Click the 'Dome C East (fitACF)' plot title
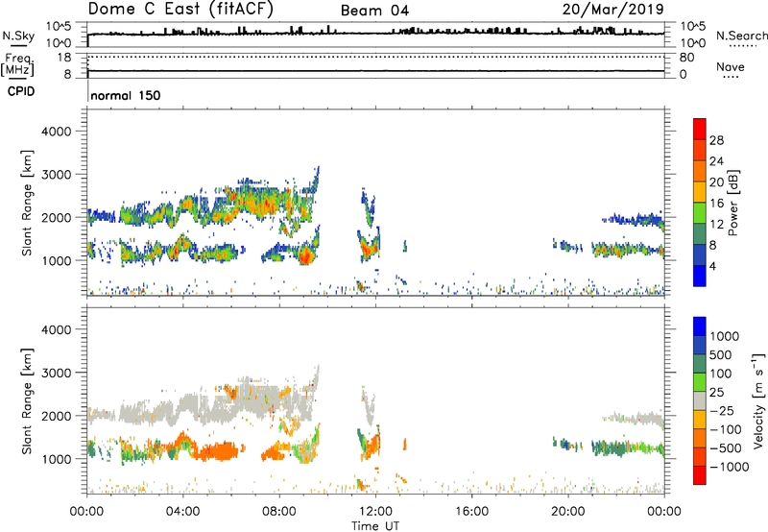Viewport: 768px width, 532px height. click(x=180, y=10)
